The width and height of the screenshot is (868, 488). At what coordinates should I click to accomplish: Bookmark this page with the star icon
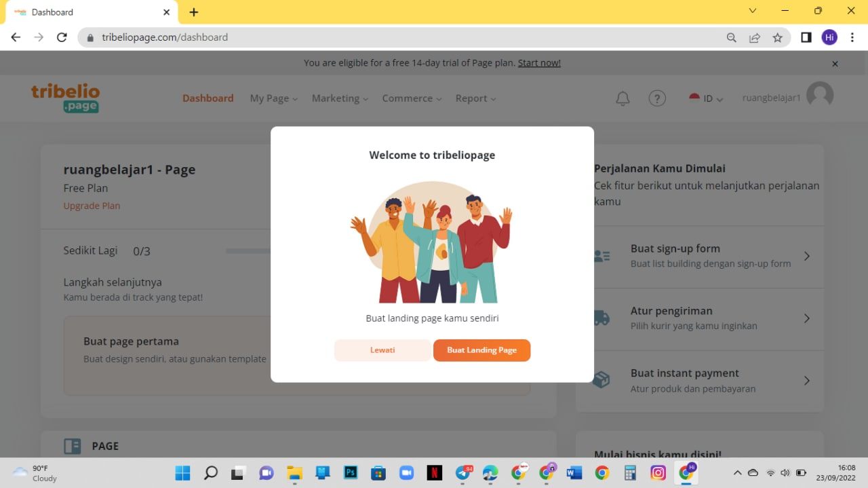pyautogui.click(x=777, y=38)
